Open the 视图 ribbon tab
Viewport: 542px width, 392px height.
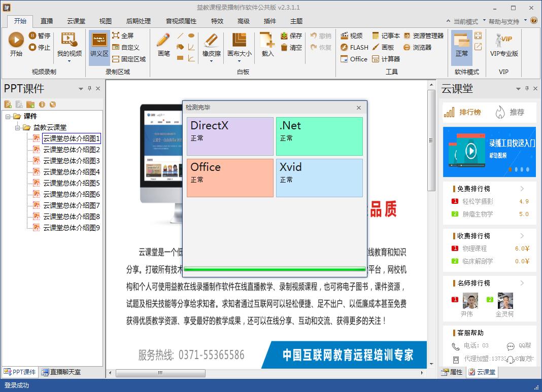tap(106, 21)
